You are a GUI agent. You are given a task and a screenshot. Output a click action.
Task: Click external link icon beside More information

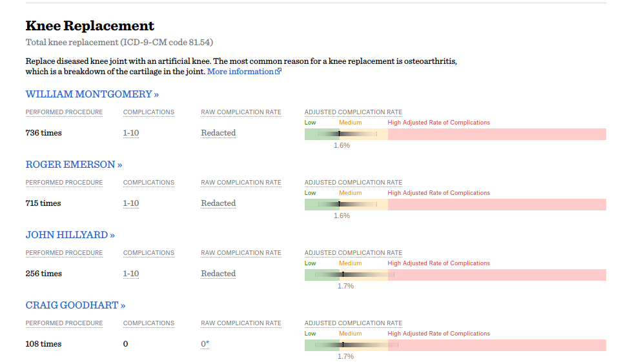278,72
